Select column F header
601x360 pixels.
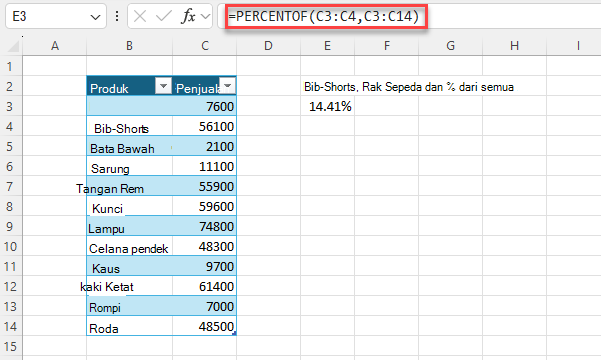(x=387, y=46)
